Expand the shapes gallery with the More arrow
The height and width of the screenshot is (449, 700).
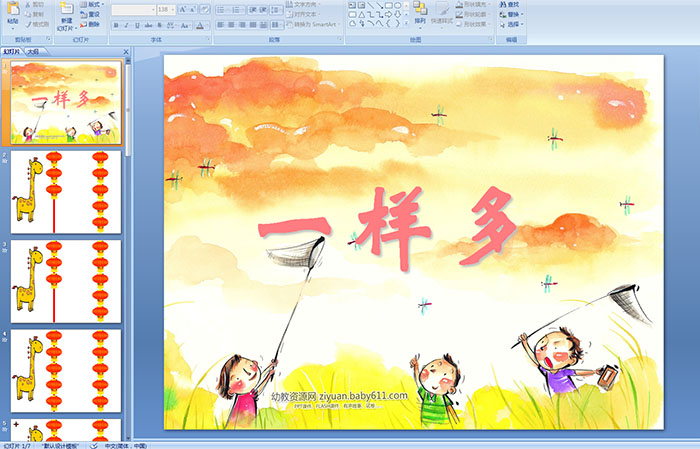point(406,23)
